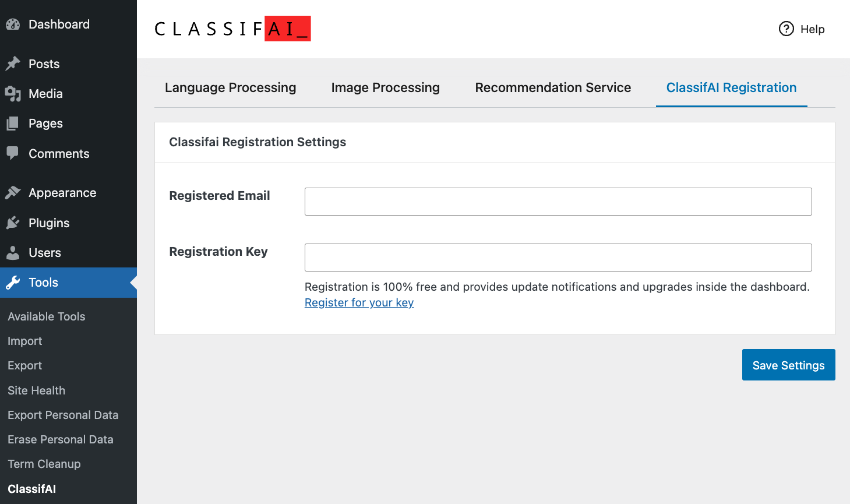Select the Appearance brush icon
This screenshot has width=850, height=504.
click(13, 192)
